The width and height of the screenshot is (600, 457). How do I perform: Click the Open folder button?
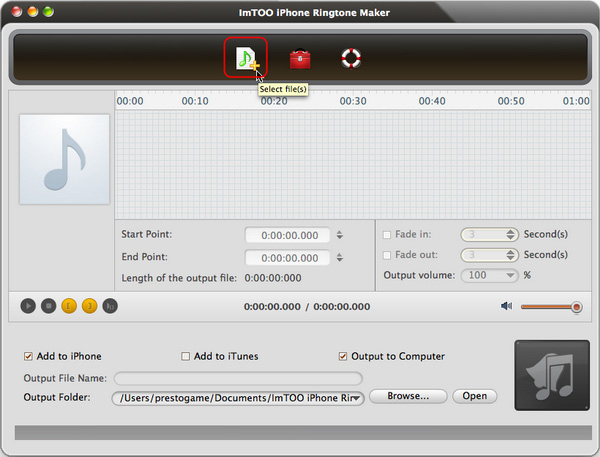coord(474,396)
